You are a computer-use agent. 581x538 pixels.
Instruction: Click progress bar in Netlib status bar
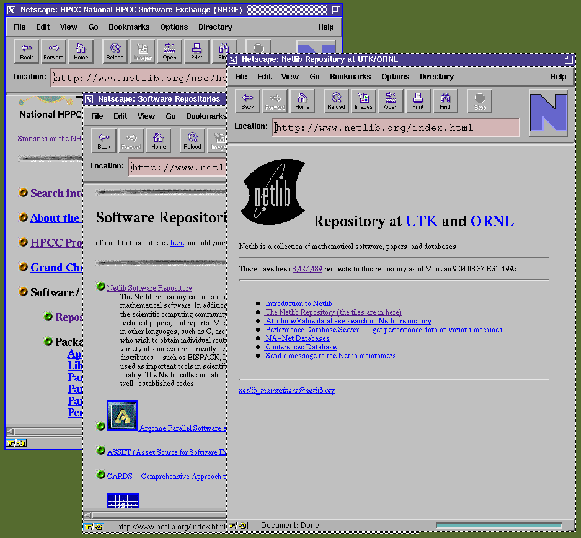(499, 525)
